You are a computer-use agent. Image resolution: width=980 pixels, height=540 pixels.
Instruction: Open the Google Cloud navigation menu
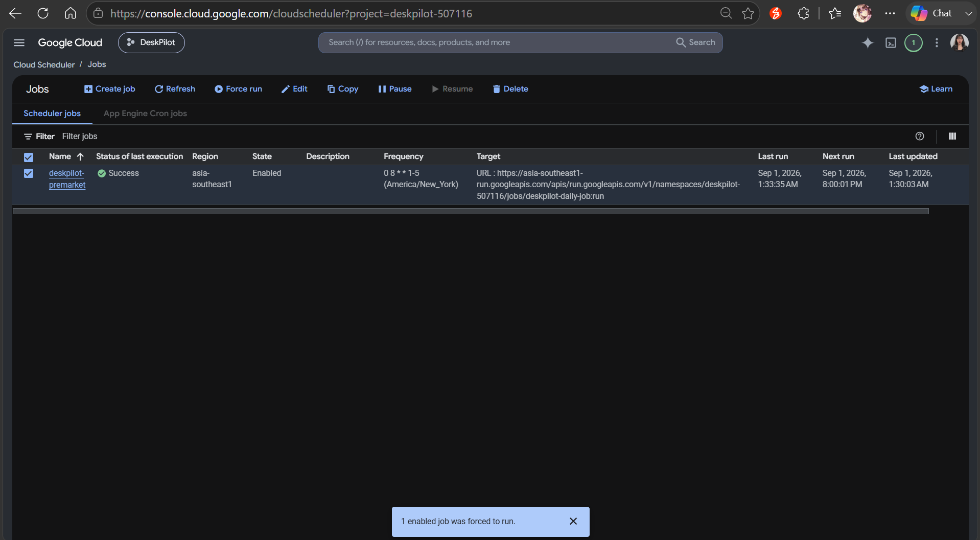tap(19, 42)
